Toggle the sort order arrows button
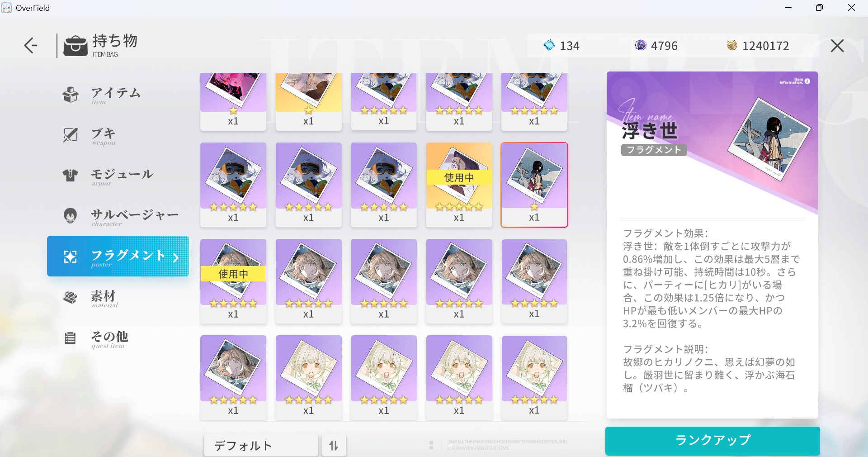868x457 pixels. [334, 446]
